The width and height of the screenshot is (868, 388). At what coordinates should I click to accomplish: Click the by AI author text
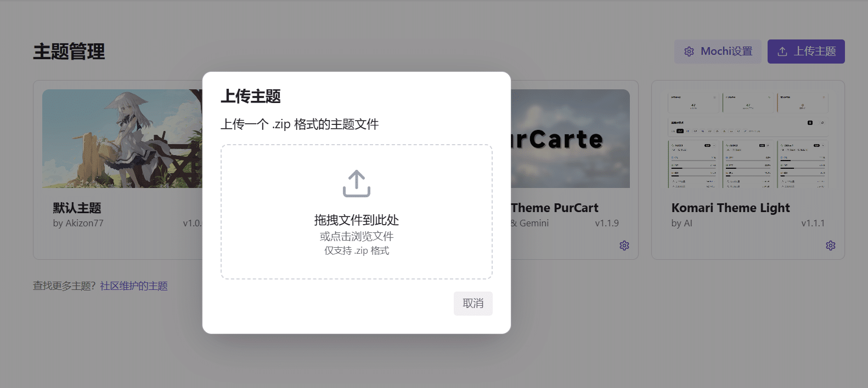(x=681, y=223)
